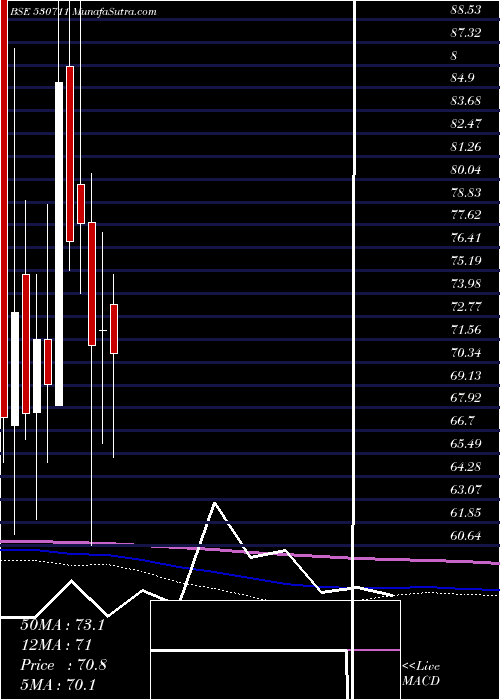Image resolution: width=500 pixels, height=700 pixels.
Task: Click the 77.62 price axis label
Action: click(x=466, y=215)
